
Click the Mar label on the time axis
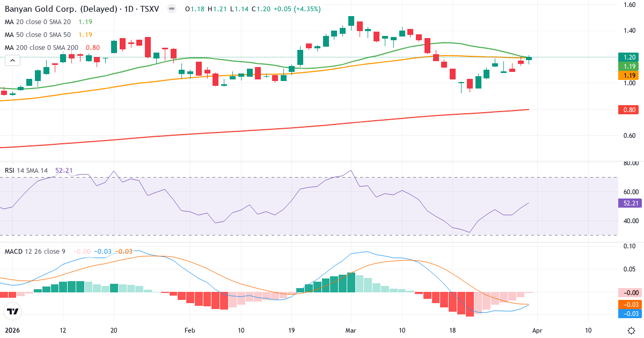click(350, 331)
